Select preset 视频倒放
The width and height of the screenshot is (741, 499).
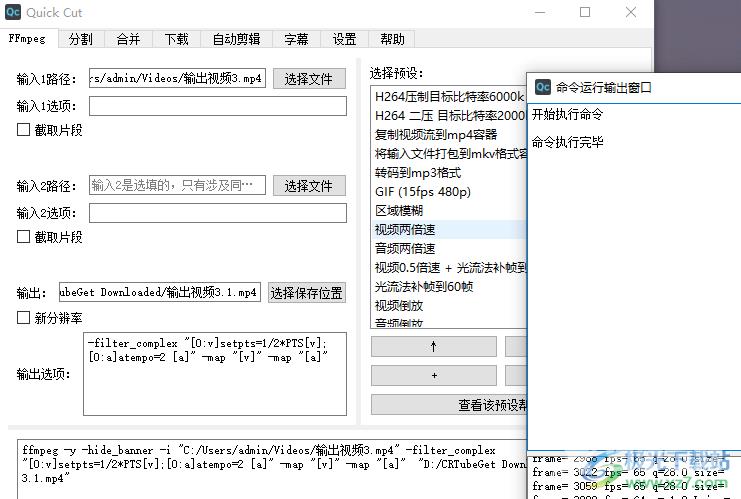pyautogui.click(x=449, y=306)
